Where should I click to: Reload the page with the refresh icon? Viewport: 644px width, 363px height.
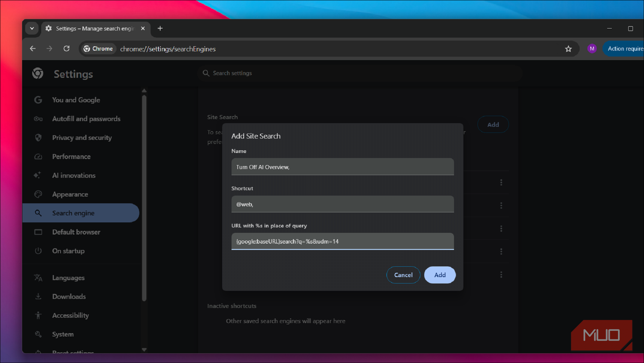click(66, 49)
